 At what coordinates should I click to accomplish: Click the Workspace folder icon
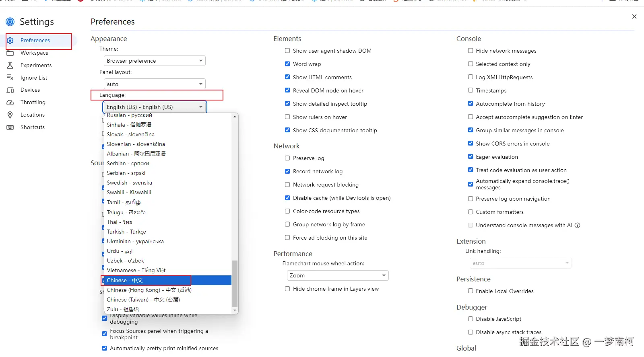coord(10,53)
